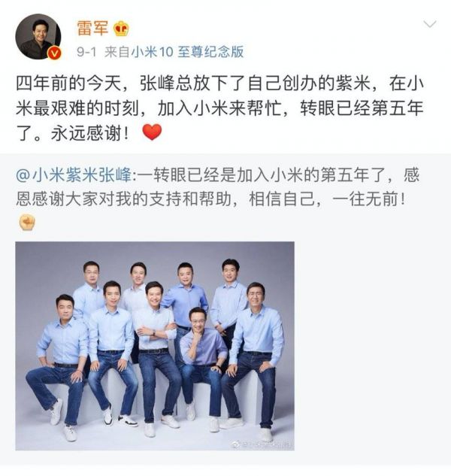Screen dimensions: 451x476
Task: Click the Weibo watermark on the photo
Action: [x=263, y=444]
